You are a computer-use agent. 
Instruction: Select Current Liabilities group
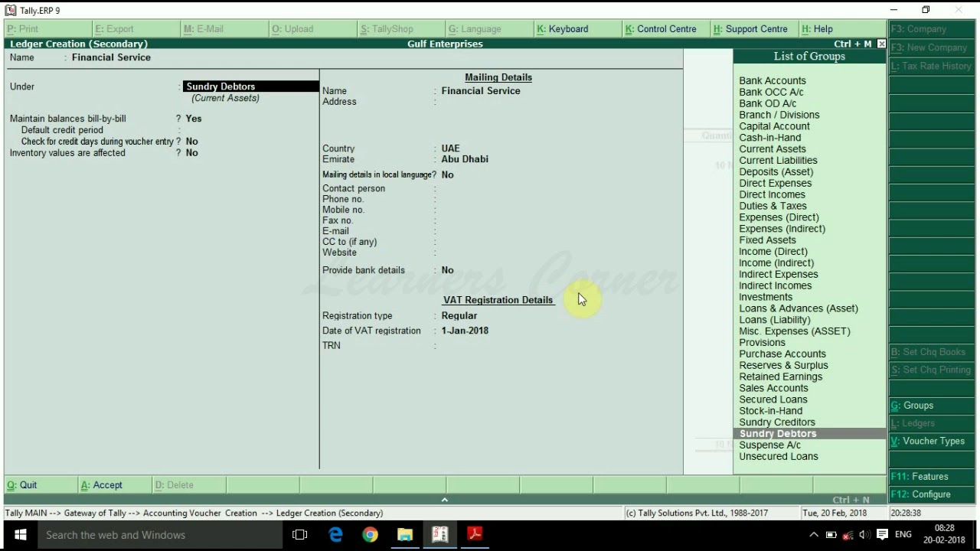pyautogui.click(x=778, y=161)
